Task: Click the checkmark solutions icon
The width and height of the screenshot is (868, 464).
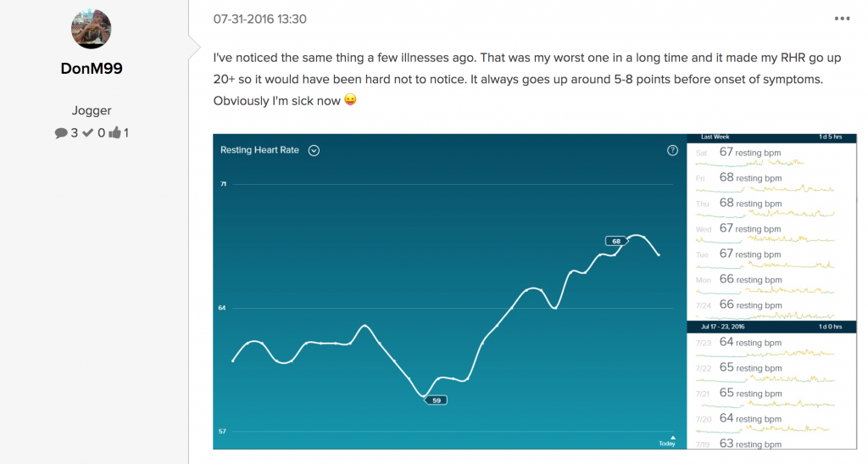Action: pyautogui.click(x=87, y=133)
